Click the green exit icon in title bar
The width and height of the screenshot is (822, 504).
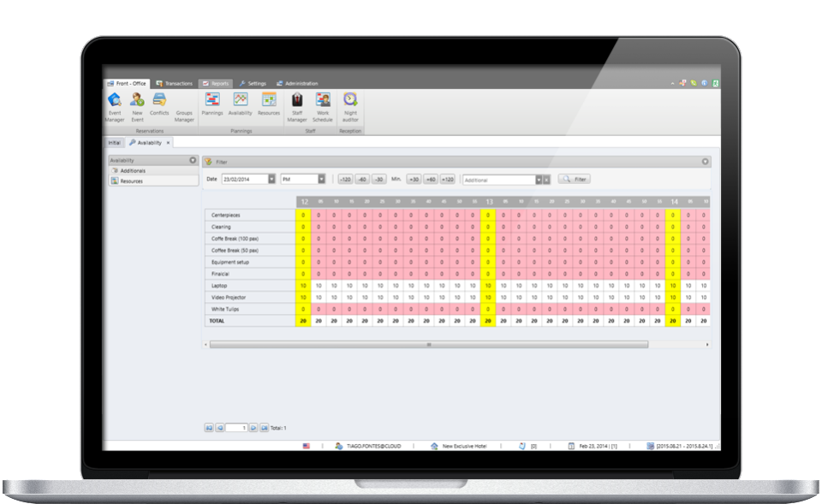point(715,83)
